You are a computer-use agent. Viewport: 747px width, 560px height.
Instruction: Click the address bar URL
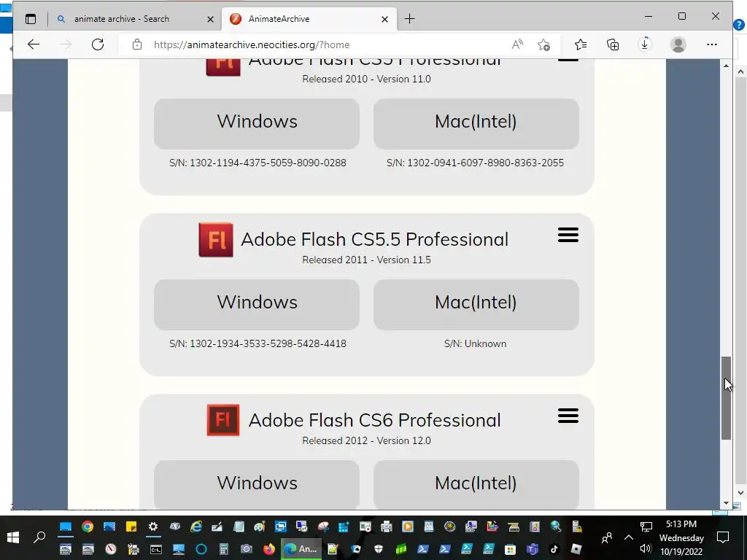pos(252,44)
